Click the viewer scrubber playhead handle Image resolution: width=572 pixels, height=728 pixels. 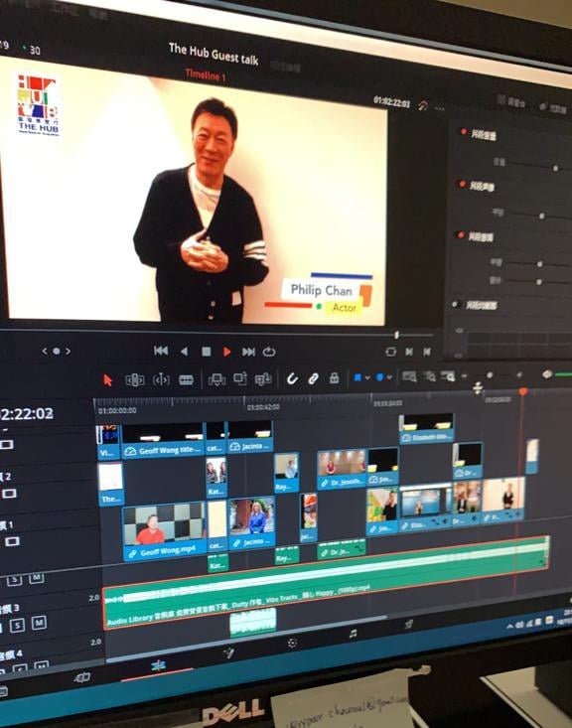point(396,335)
